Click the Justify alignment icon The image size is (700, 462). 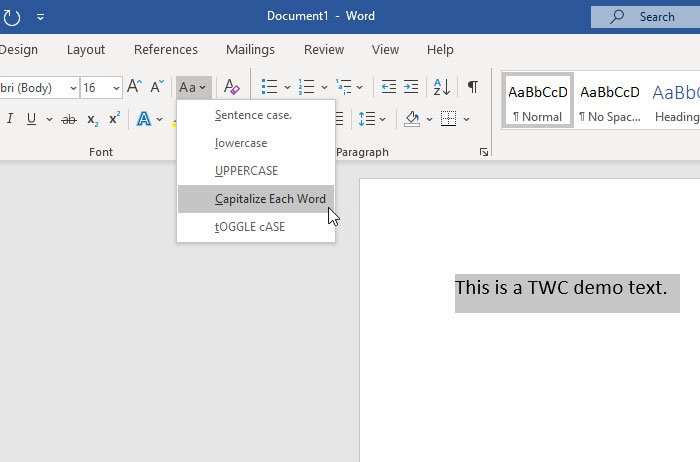pos(339,119)
